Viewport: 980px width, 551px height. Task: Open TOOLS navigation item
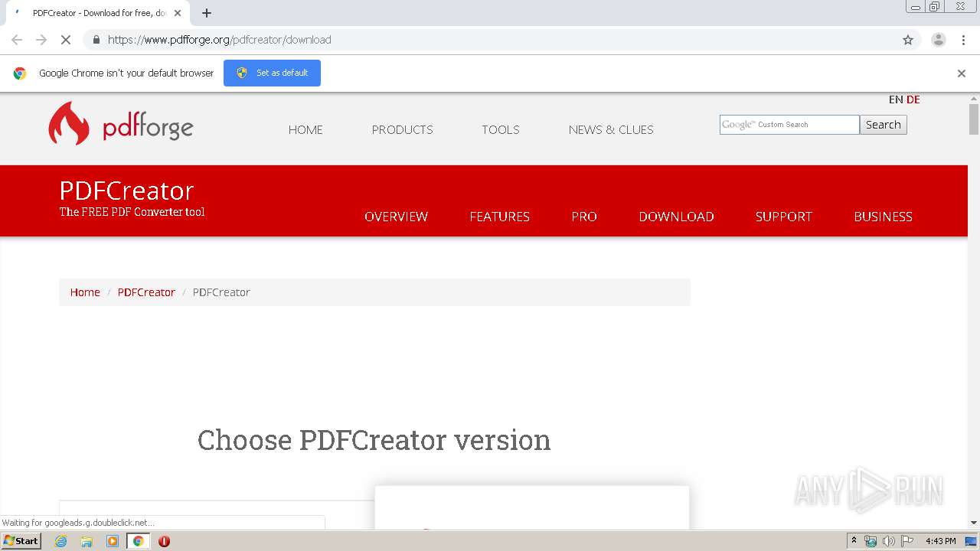[x=501, y=129]
